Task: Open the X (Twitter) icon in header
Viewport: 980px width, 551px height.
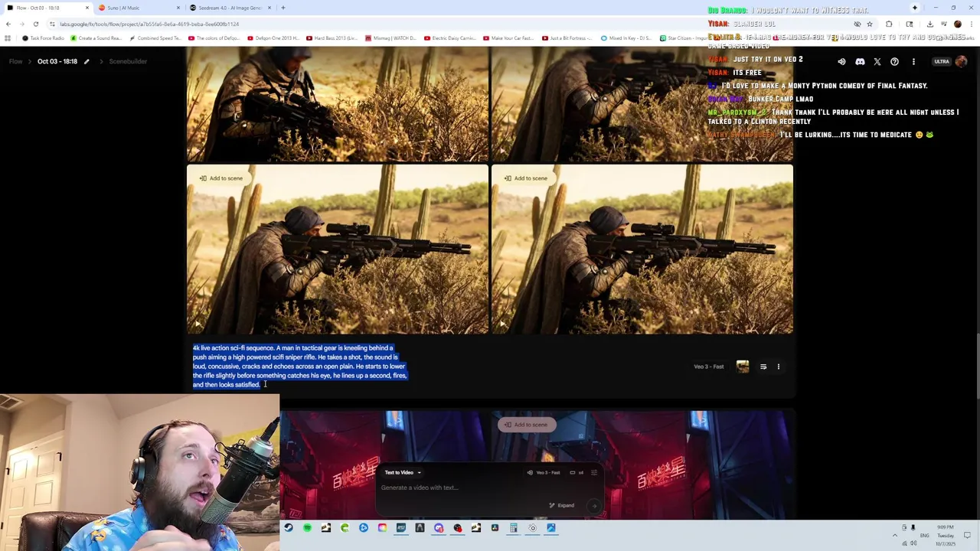Action: tap(877, 61)
